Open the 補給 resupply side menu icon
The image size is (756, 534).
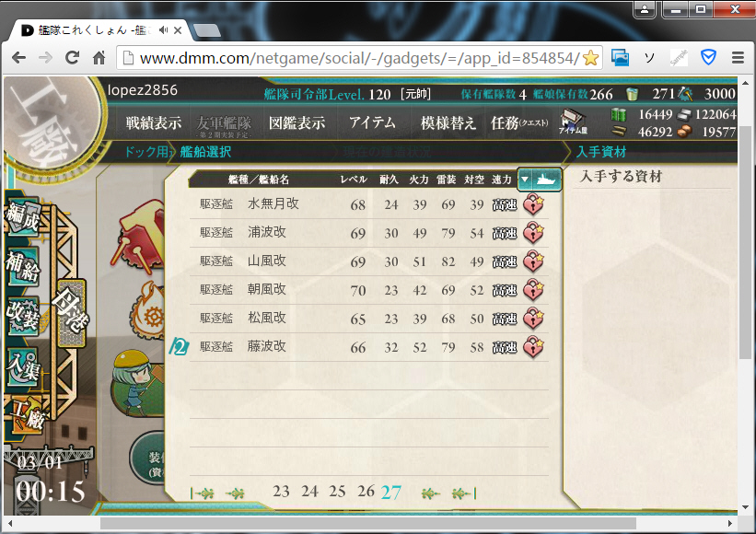click(x=22, y=266)
